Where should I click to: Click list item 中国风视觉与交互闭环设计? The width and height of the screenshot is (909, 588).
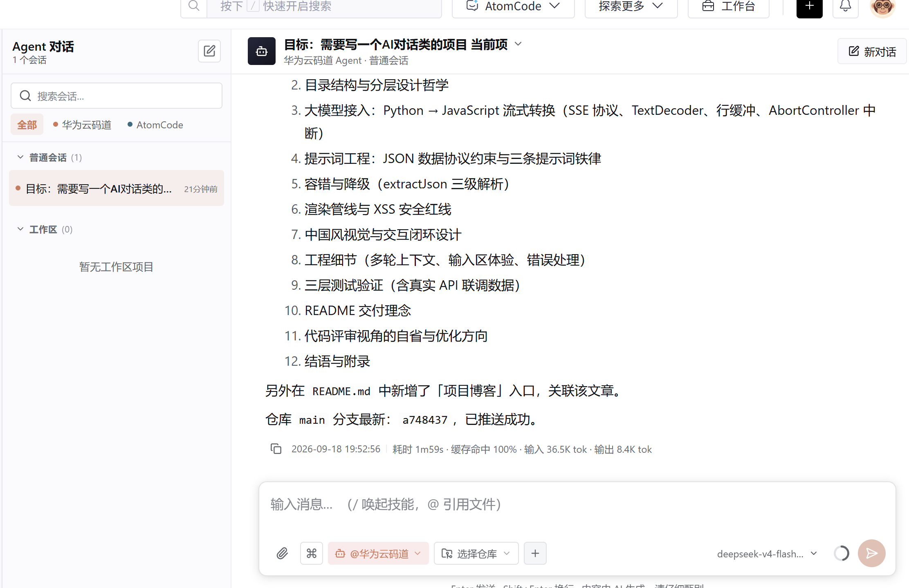click(383, 235)
